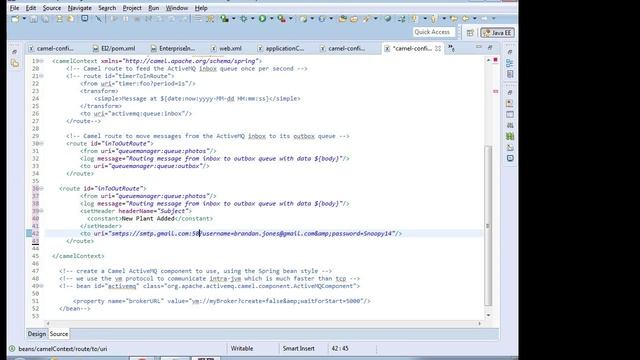
Task: Click the 'beans/camelContext/route/to/uri' status path
Action: (62, 349)
